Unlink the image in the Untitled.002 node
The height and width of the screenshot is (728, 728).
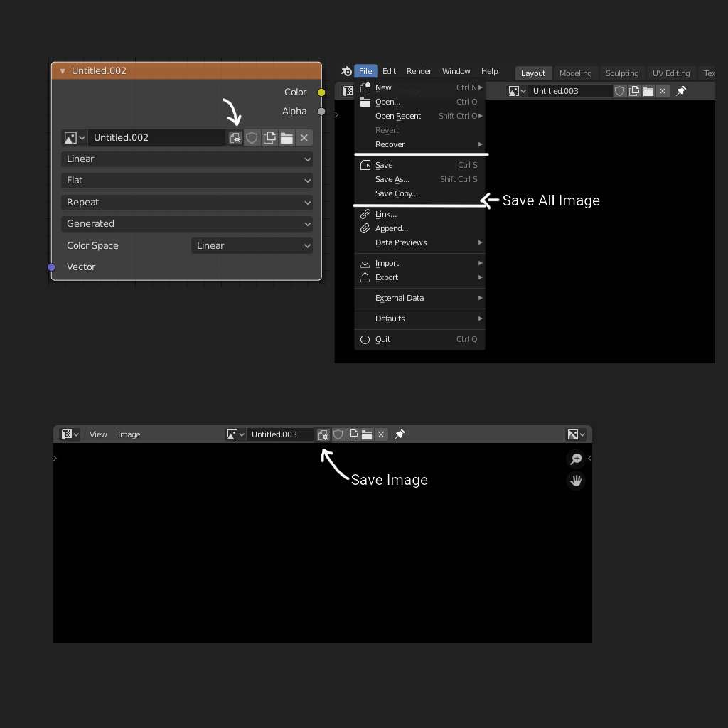coord(304,138)
